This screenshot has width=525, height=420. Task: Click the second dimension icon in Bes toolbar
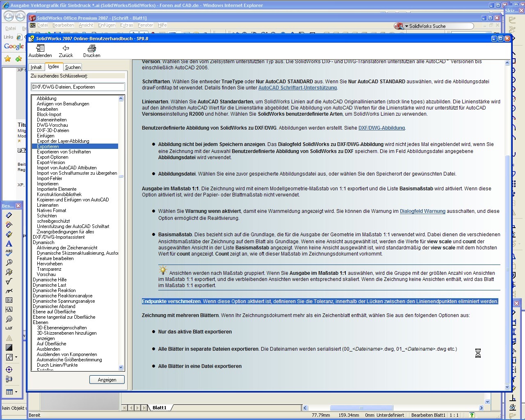click(9, 225)
